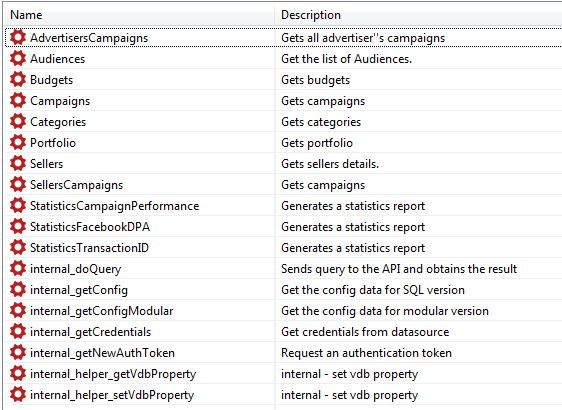Click the 'Sends query to the API' description
Image resolution: width=562 pixels, height=410 pixels.
[399, 269]
